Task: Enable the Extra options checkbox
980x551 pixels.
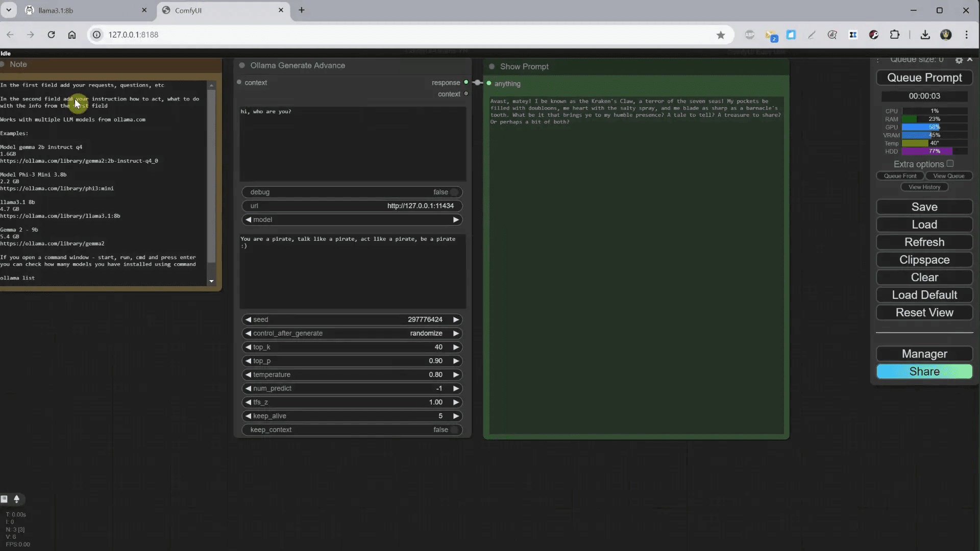Action: coord(950,164)
